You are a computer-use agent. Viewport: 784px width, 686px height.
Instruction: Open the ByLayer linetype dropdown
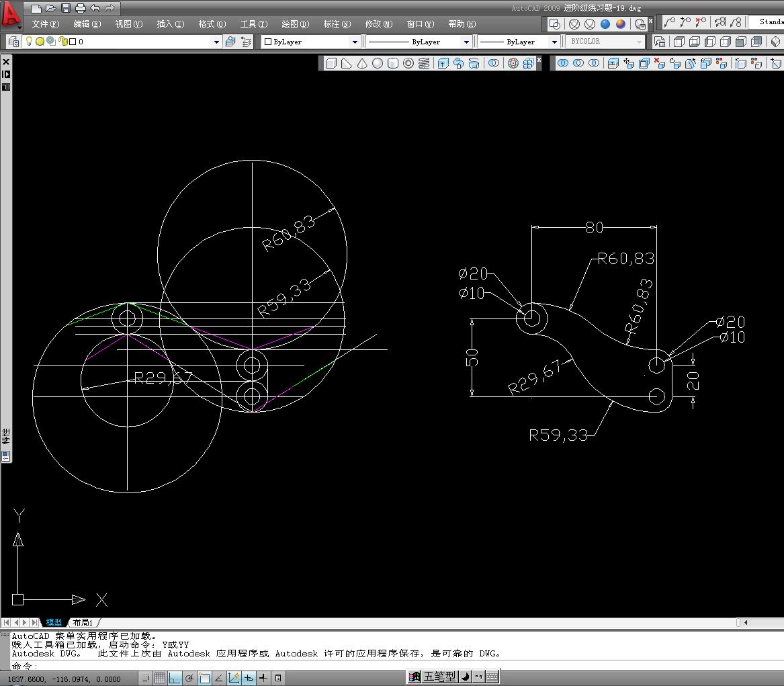[466, 42]
